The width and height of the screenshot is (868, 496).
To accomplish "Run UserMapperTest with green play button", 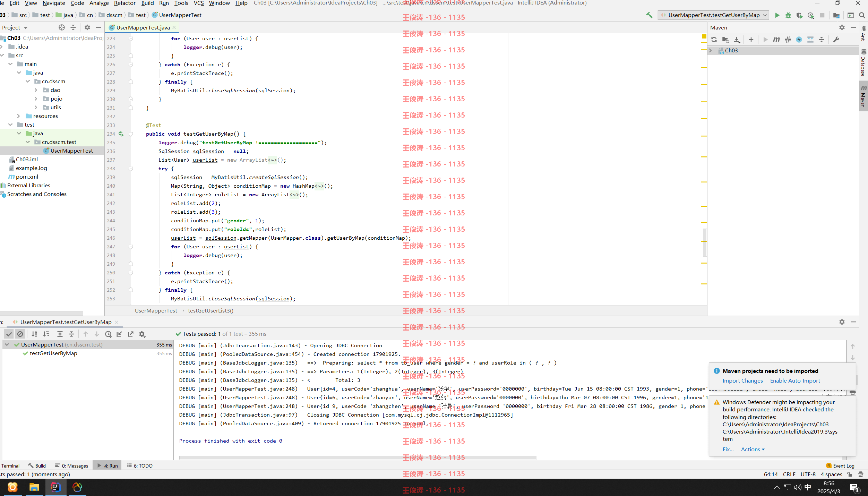I will pyautogui.click(x=777, y=15).
